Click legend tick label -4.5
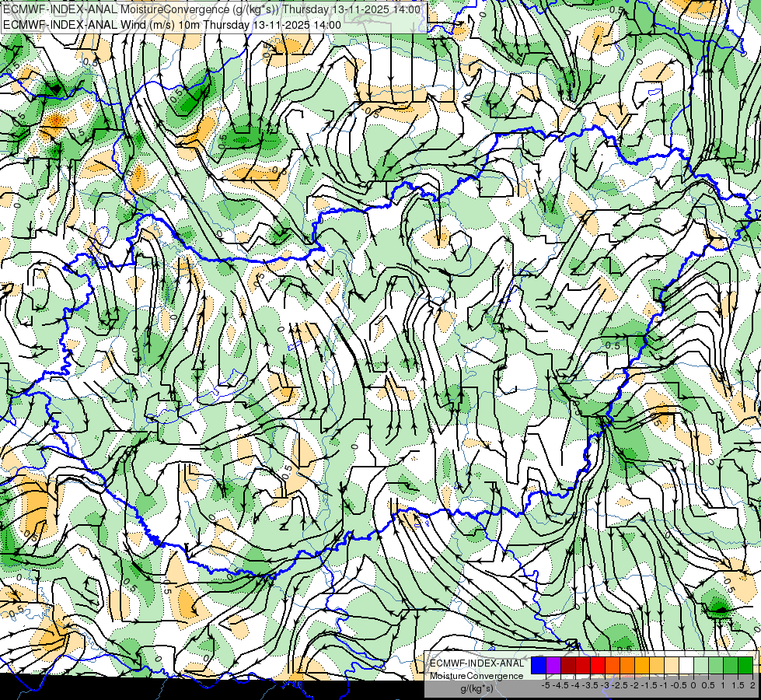Screen dimensions: 761x700 [x=561, y=685]
